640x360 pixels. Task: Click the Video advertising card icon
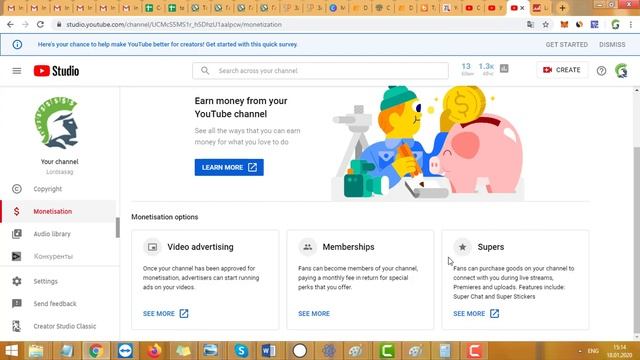[152, 247]
